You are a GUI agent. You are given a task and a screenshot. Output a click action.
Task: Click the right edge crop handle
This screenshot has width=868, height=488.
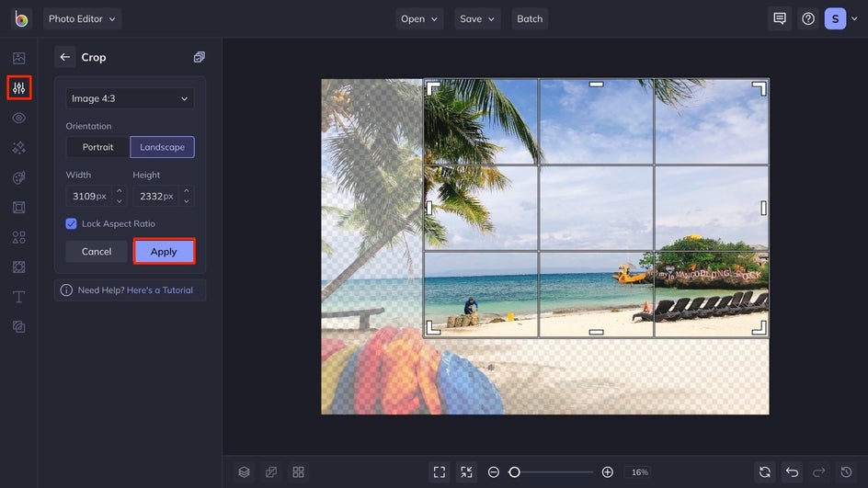pos(763,208)
